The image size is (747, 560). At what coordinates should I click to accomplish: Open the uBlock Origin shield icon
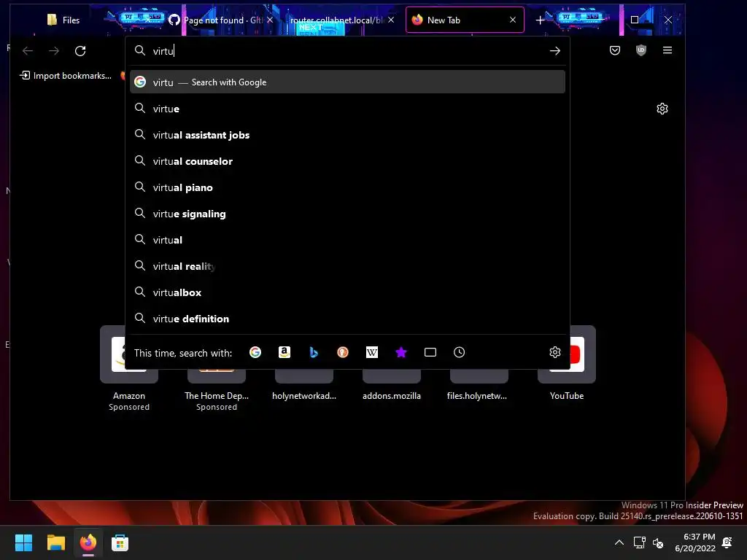click(x=640, y=50)
